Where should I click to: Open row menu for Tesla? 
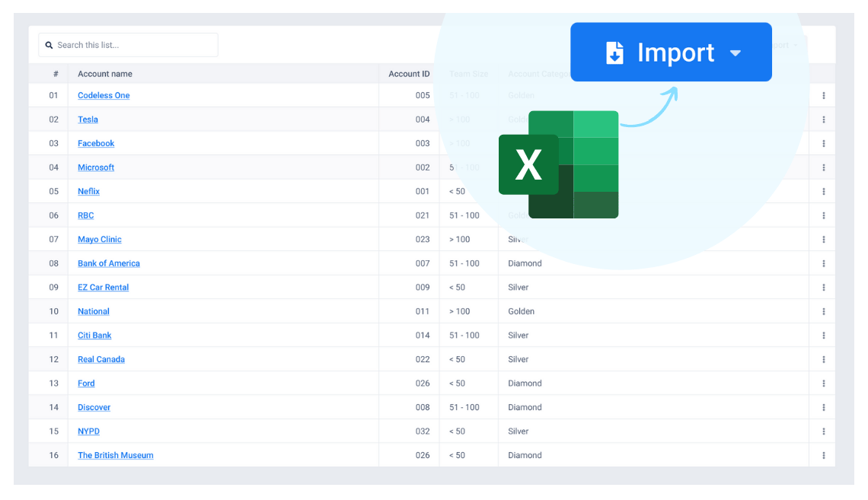point(824,119)
